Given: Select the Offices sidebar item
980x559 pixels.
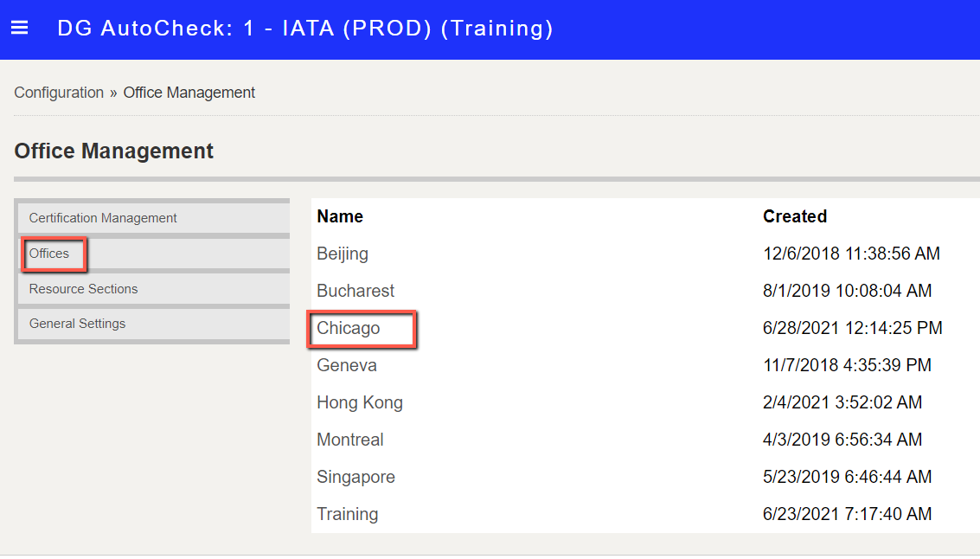Looking at the screenshot, I should click(x=49, y=254).
